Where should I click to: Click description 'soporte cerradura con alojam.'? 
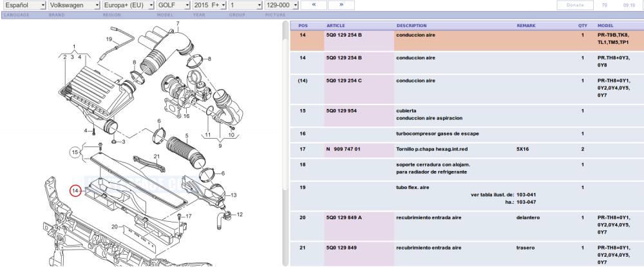(x=433, y=164)
